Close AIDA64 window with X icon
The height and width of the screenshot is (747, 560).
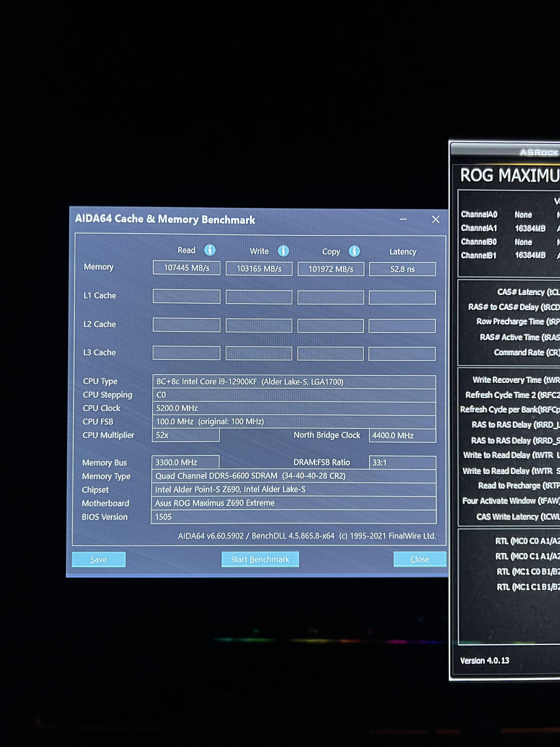point(435,220)
